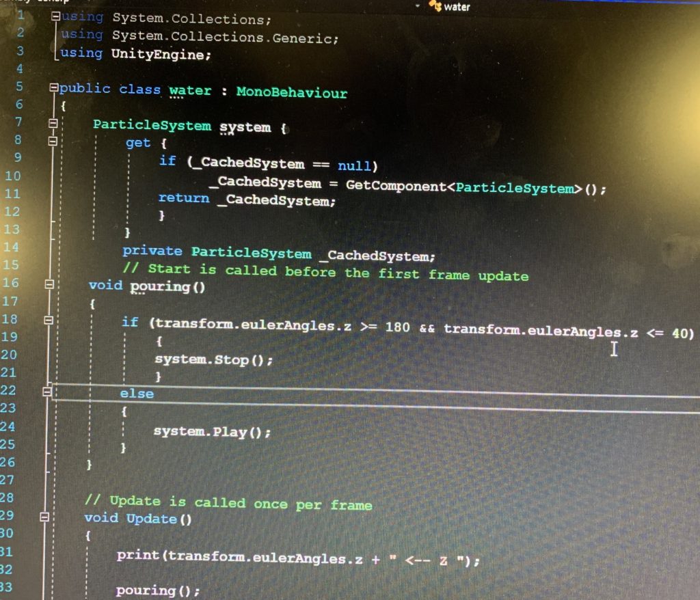The height and width of the screenshot is (600, 700).
Task: Collapse the ParticleSystem system property block
Action: point(53,123)
